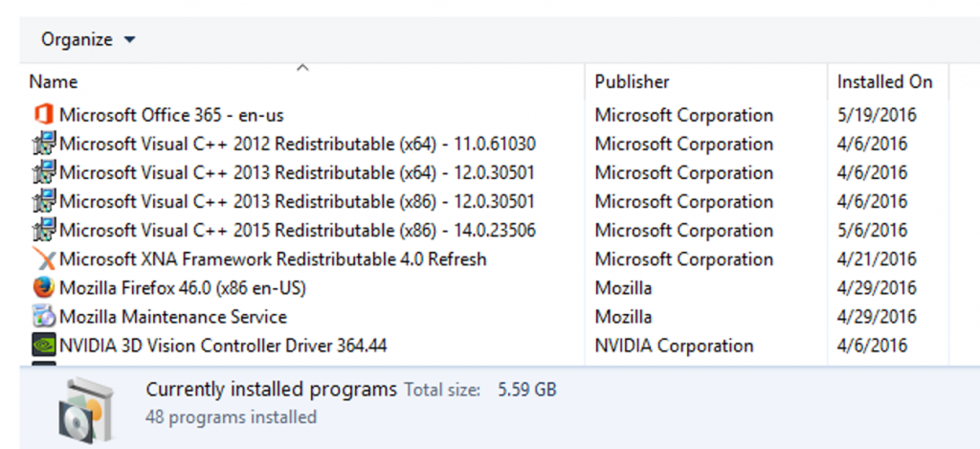980x449 pixels.
Task: Click the NVIDIA 3D Vision green icon
Action: [x=43, y=346]
